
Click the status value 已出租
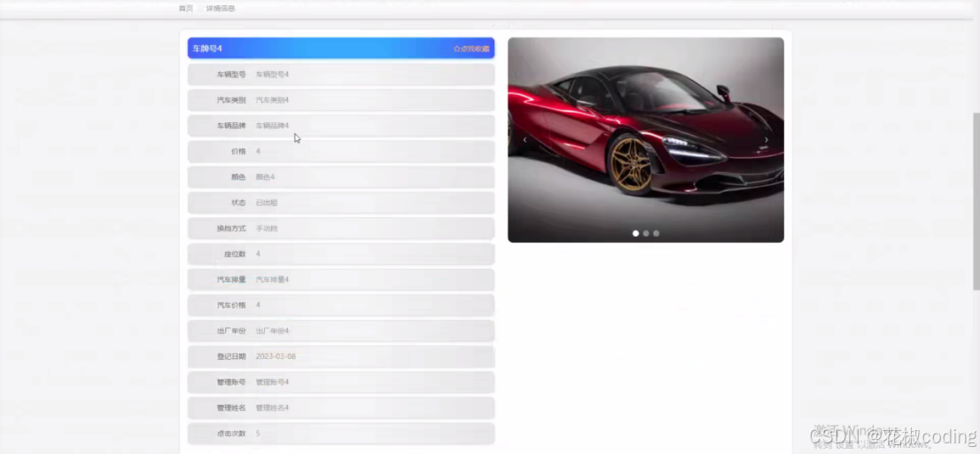pyautogui.click(x=267, y=202)
